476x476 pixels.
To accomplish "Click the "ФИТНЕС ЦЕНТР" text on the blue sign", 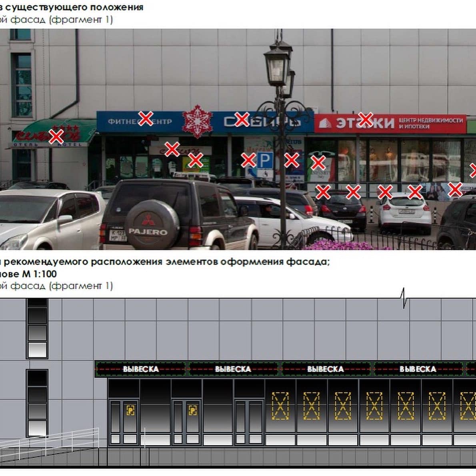I will pos(140,122).
